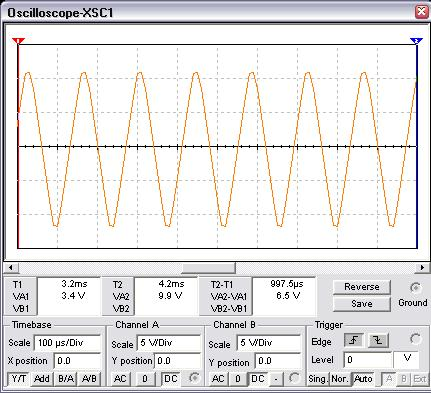
Task: Choose Ext trigger source
Action: pyautogui.click(x=420, y=379)
